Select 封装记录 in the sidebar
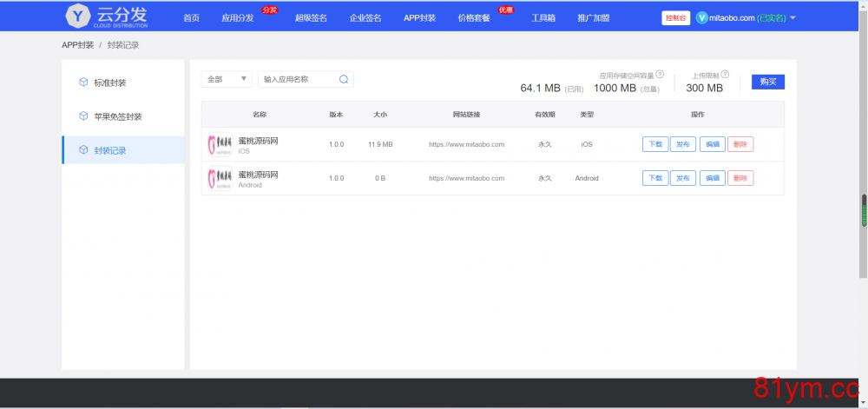The height and width of the screenshot is (409, 868). click(109, 150)
